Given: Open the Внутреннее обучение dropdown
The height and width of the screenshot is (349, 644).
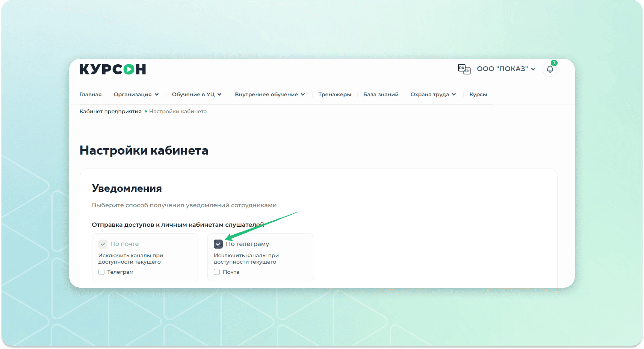Looking at the screenshot, I should 270,94.
